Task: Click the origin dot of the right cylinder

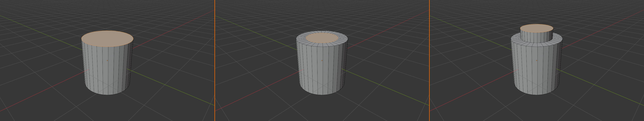Action: coord(536,60)
